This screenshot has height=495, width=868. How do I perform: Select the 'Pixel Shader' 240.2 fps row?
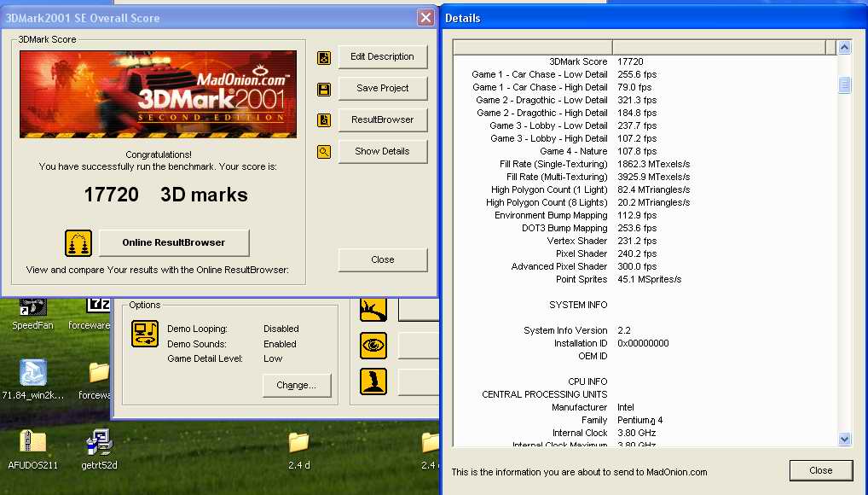click(645, 253)
